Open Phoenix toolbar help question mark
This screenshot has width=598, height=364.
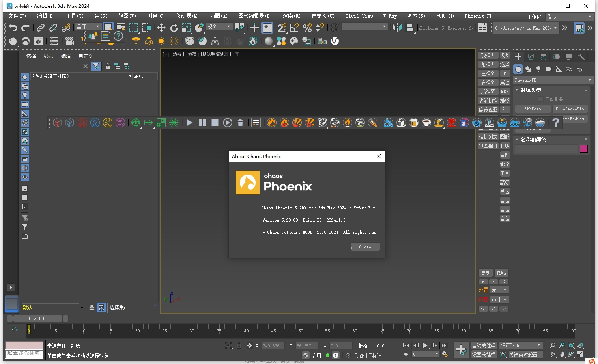click(x=556, y=123)
